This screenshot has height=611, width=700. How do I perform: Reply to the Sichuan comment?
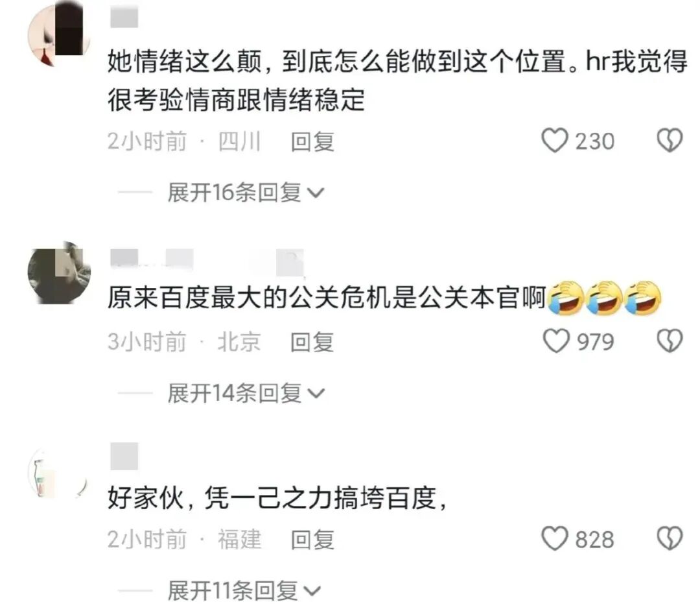point(312,141)
